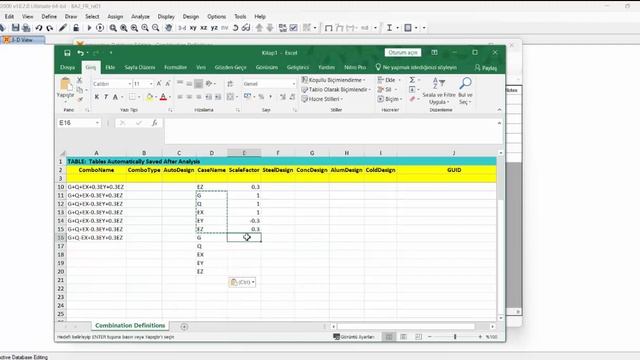Click the ribbon display options icon
Viewport: 640px width, 360px height.
point(434,53)
